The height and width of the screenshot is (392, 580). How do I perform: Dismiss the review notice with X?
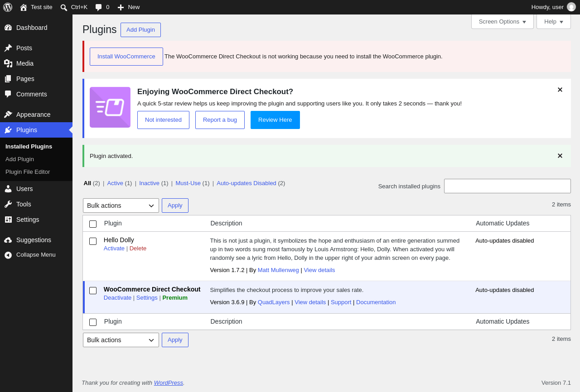[560, 90]
